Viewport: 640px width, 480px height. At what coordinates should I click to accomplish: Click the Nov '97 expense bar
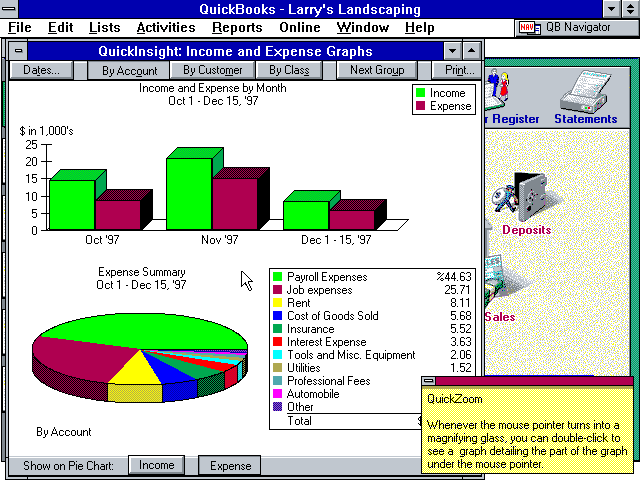pyautogui.click(x=235, y=204)
